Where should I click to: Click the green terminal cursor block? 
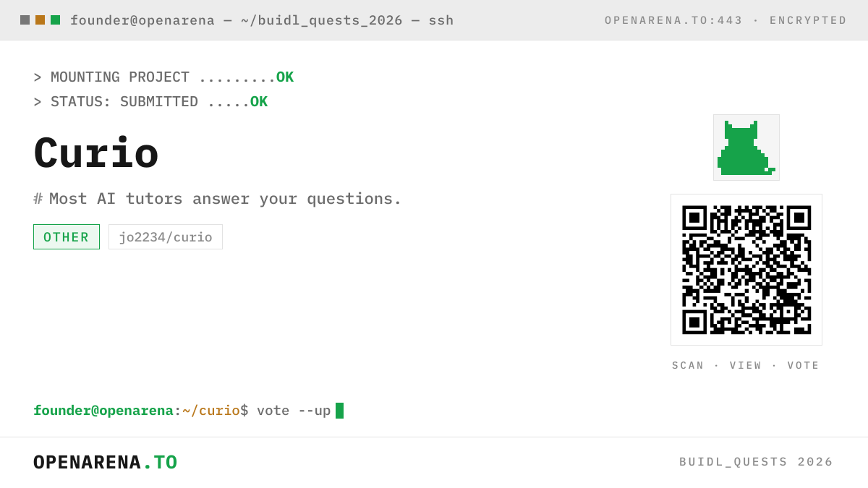tap(339, 411)
